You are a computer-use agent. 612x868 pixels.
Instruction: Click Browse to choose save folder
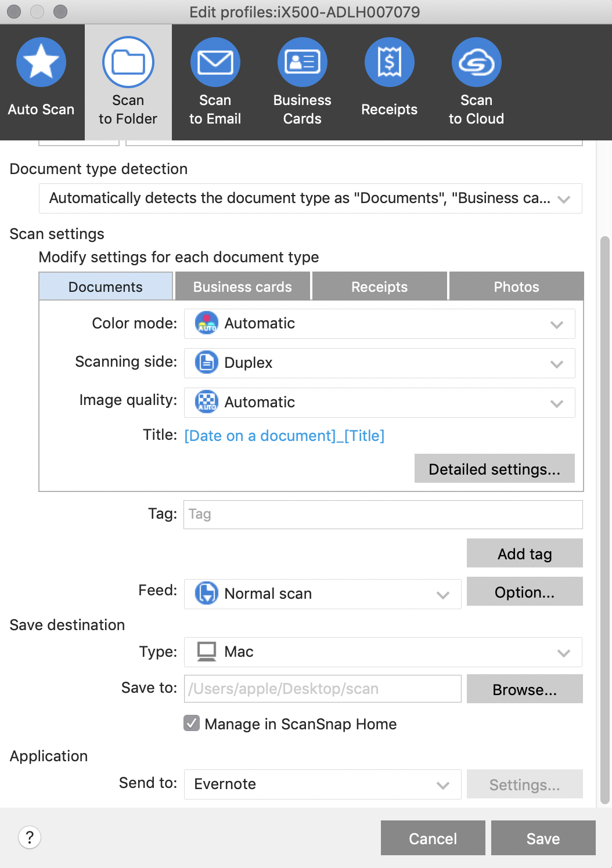click(x=525, y=689)
